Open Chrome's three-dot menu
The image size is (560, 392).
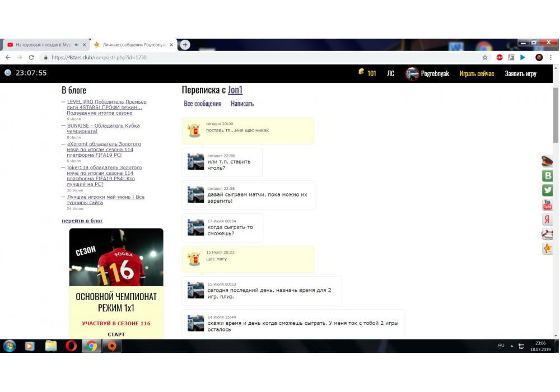point(551,57)
